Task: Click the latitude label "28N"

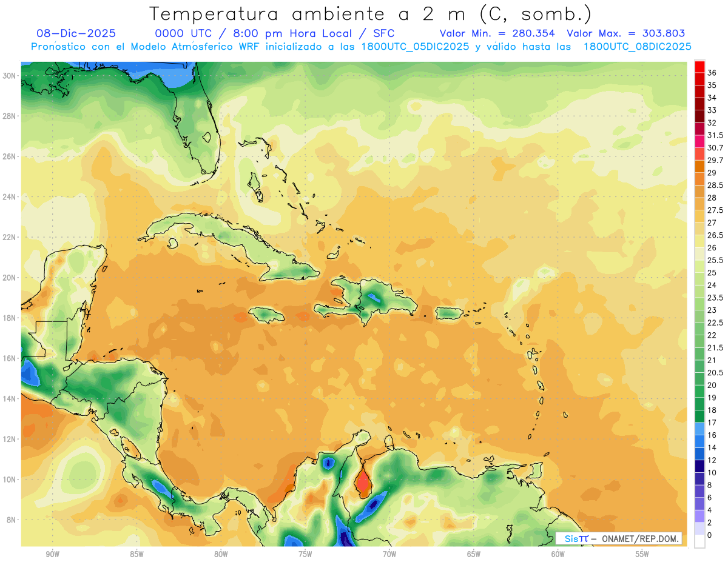Action: pos(9,116)
